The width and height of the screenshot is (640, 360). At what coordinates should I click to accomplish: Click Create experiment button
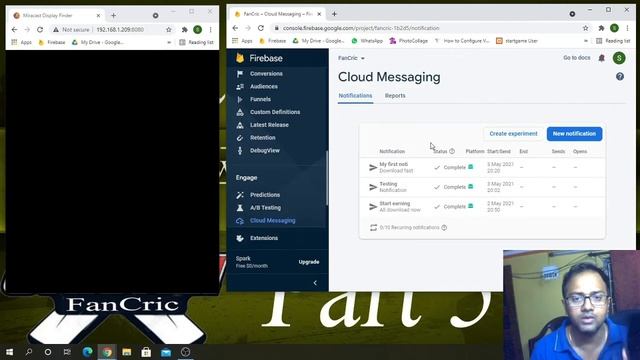[513, 133]
